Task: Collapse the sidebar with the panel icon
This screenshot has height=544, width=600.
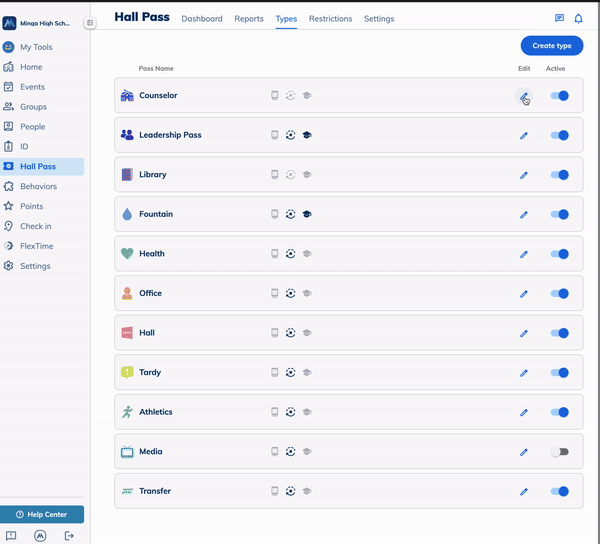Action: pos(90,23)
